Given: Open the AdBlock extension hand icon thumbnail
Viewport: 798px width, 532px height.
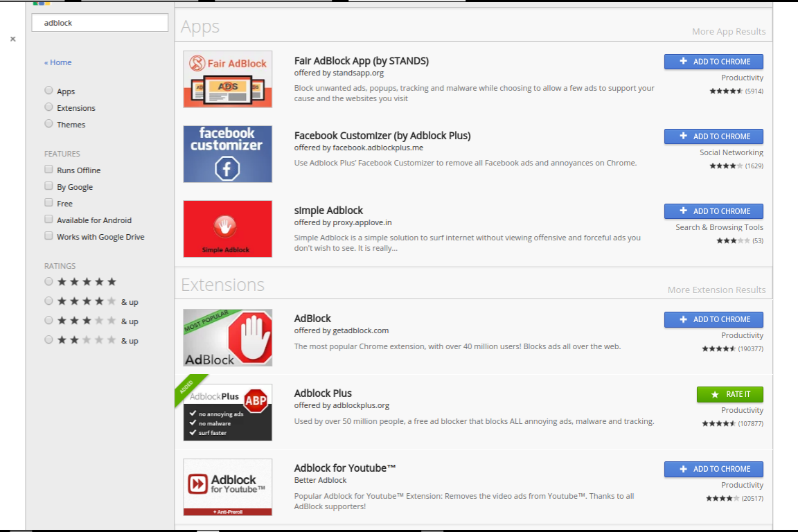Looking at the screenshot, I should [x=227, y=337].
